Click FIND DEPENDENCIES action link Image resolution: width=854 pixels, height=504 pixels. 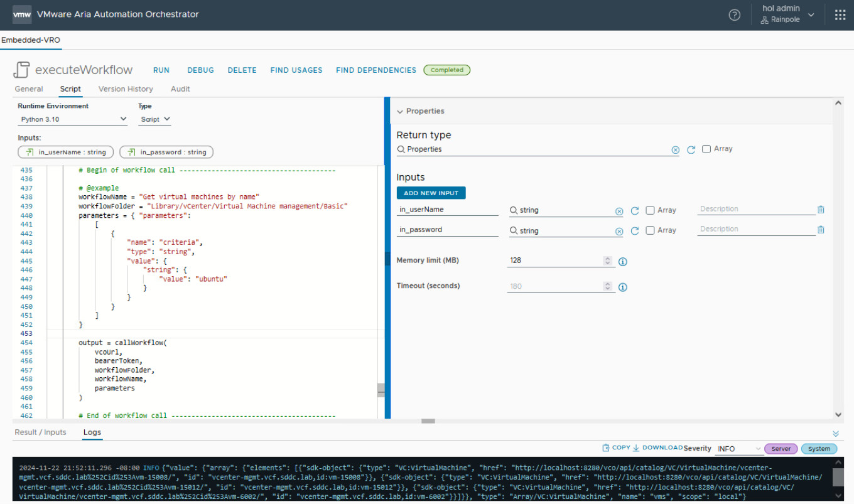[376, 70]
